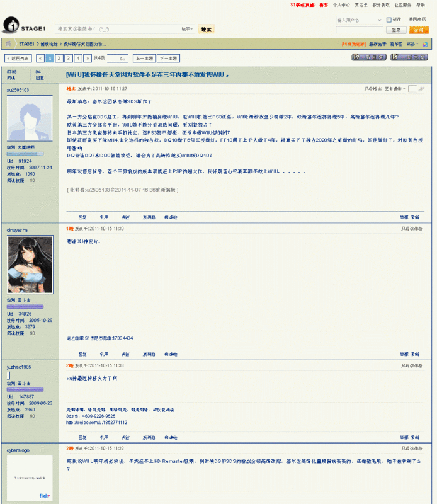Expand the 更多操作 dropdown in first post

395,89
